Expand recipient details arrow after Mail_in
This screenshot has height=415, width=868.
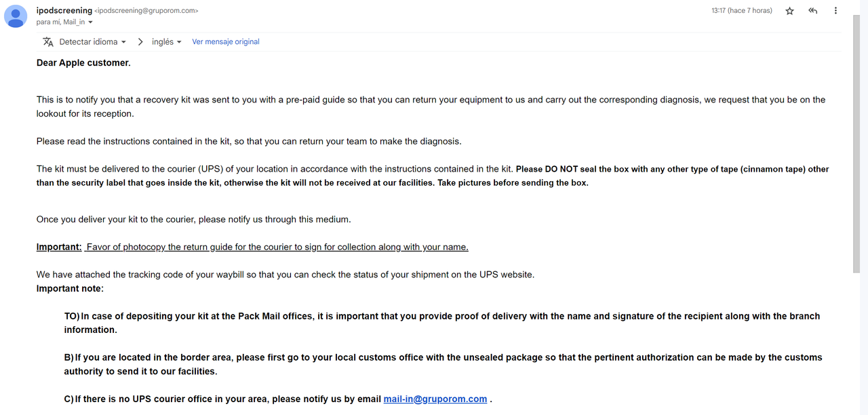(x=91, y=22)
